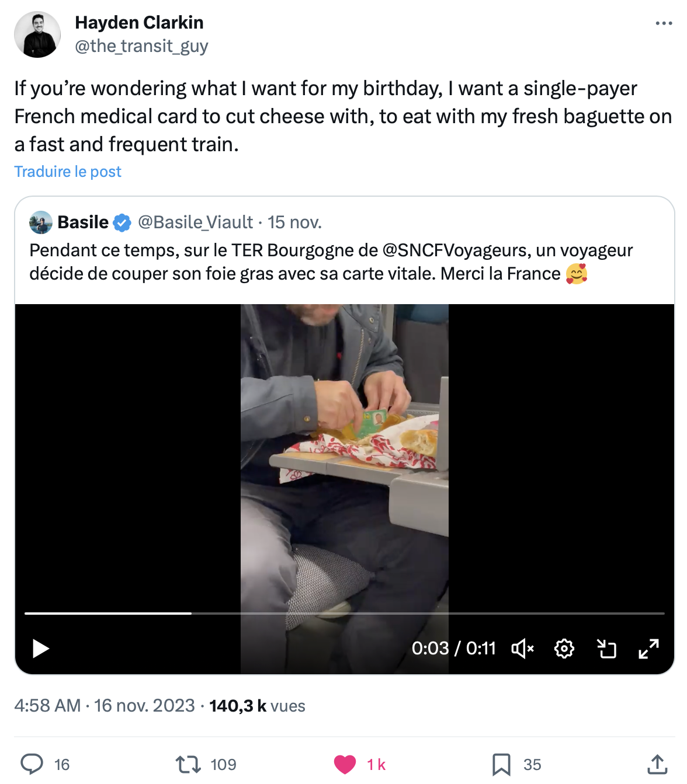The image size is (687, 784).
Task: Click the reply comment icon
Action: 32,764
